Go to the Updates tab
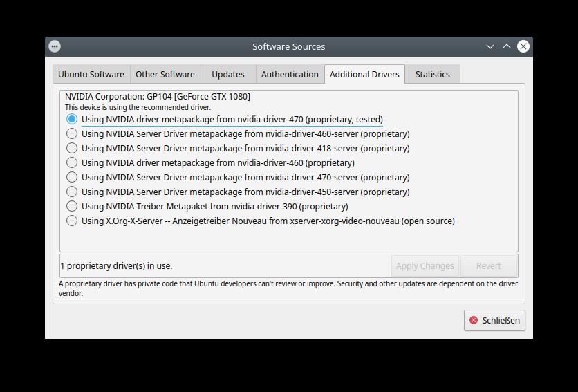Screen dimensions: 578x392 [x=227, y=74]
